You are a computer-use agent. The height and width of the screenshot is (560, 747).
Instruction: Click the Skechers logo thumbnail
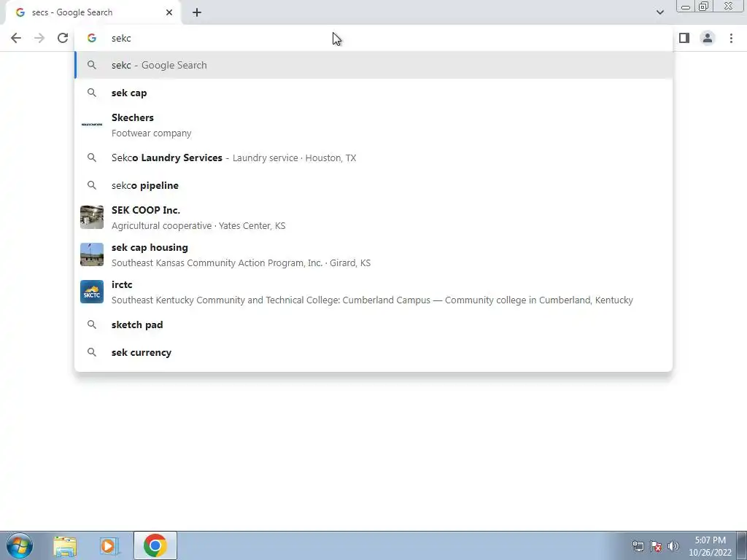(x=92, y=125)
